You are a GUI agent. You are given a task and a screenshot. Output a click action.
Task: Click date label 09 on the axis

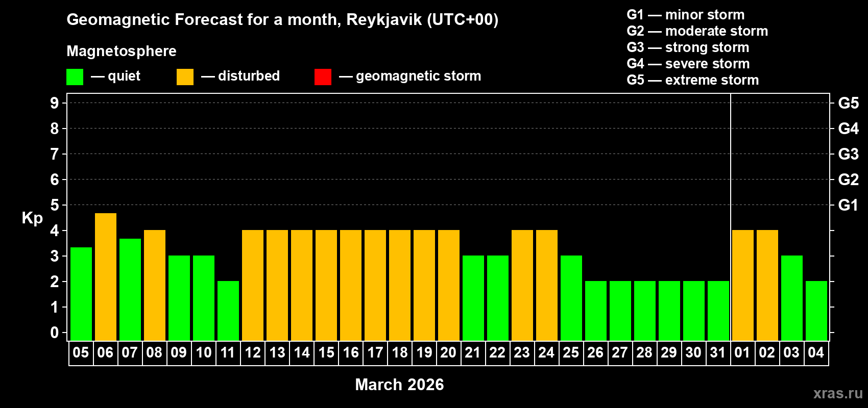tap(179, 353)
